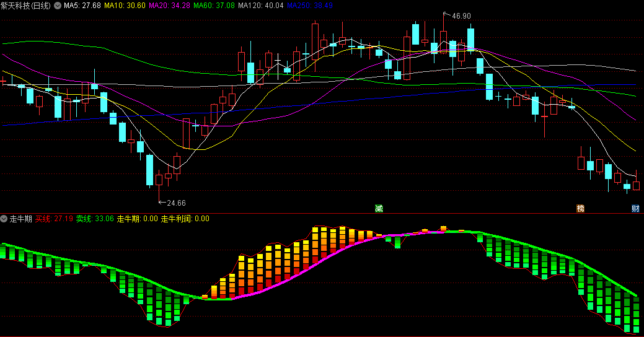Click the 走牛期 indicator name
644x337 pixels.
point(20,219)
